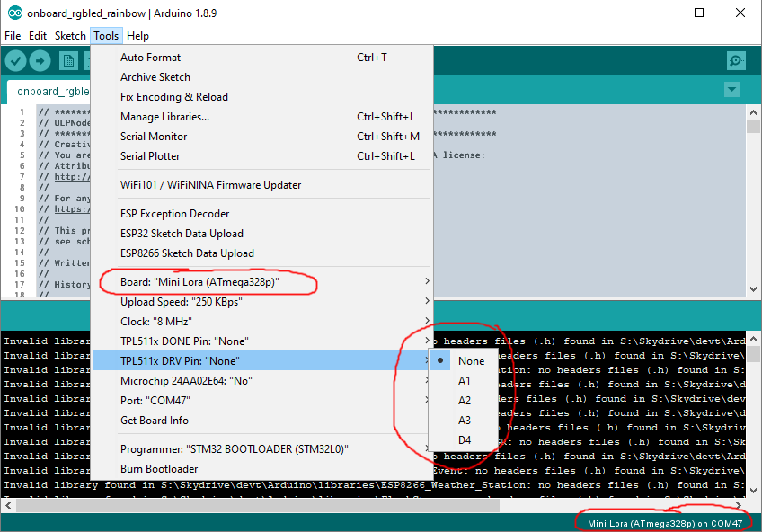Open Manage Libraries... from Tools

[x=261, y=117]
